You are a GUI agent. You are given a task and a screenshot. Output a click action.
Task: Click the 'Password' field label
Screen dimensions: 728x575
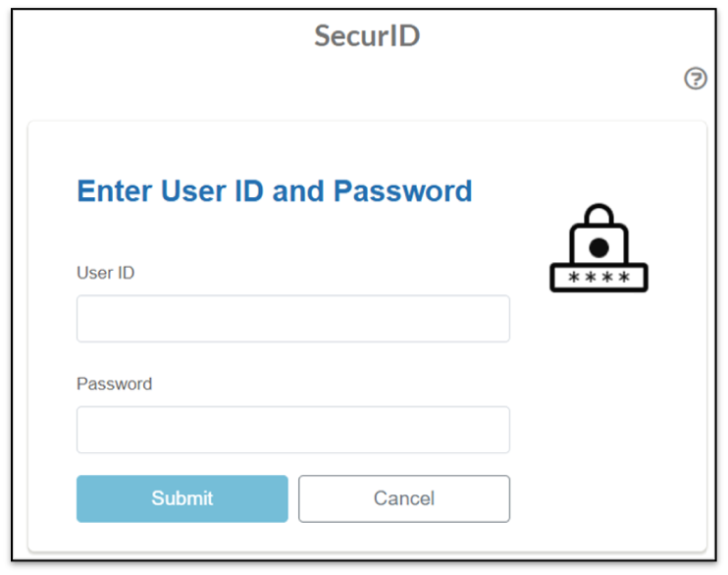pyautogui.click(x=114, y=384)
